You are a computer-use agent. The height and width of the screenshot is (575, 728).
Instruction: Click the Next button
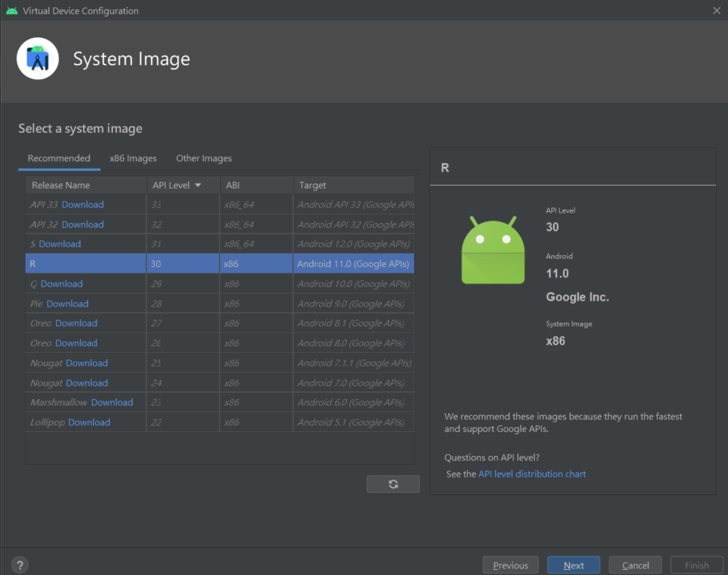tap(573, 565)
